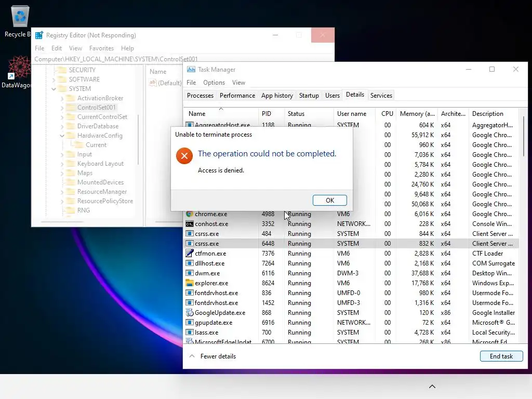This screenshot has height=399, width=532.
Task: Click the Registry Editor title bar icon
Action: point(39,35)
